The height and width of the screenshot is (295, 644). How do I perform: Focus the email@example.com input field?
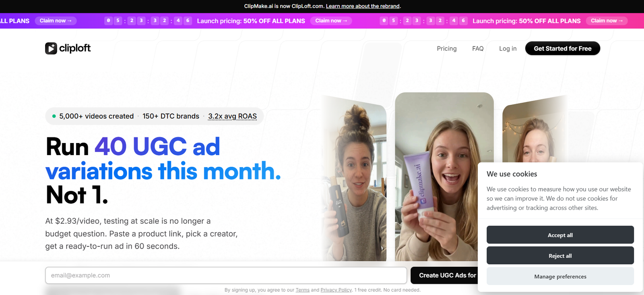pyautogui.click(x=226, y=275)
